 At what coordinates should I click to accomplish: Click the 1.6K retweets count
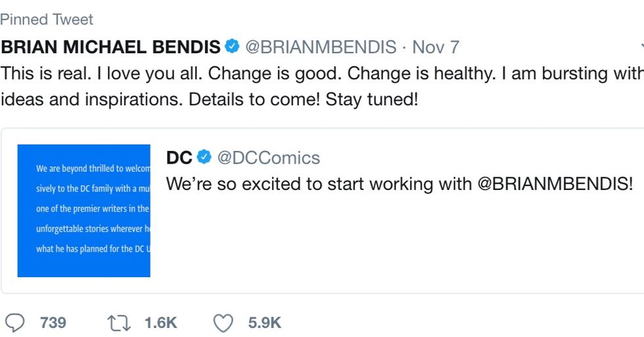(x=161, y=323)
